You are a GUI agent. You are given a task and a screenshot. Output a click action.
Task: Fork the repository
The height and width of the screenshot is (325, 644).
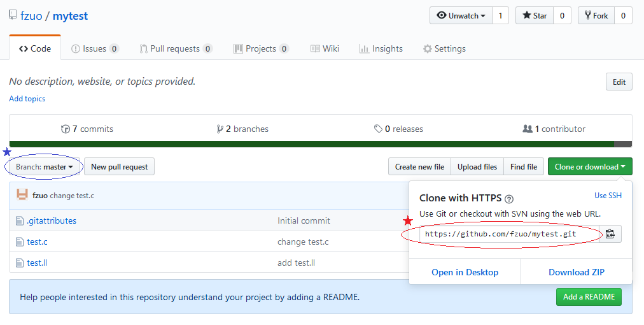point(596,16)
